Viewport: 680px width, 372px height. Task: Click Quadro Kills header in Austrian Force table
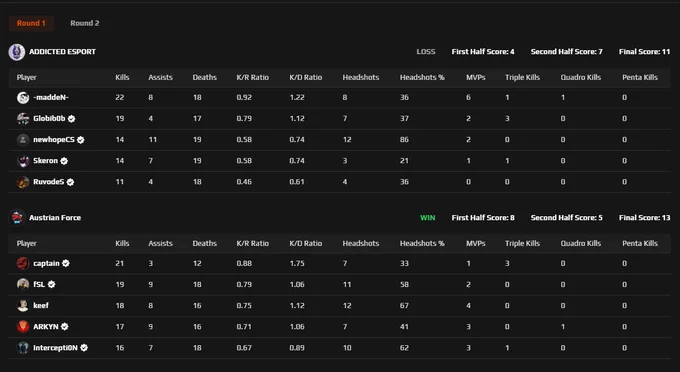pos(581,243)
